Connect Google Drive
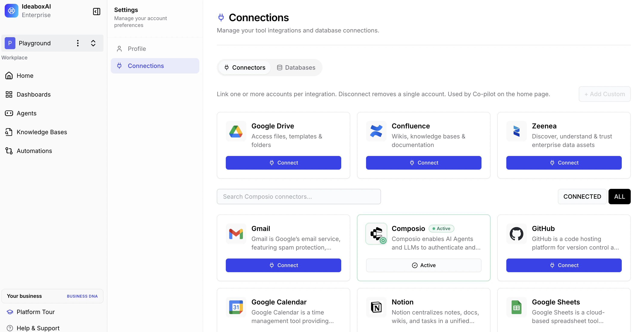This screenshot has height=332, width=644. tap(283, 163)
